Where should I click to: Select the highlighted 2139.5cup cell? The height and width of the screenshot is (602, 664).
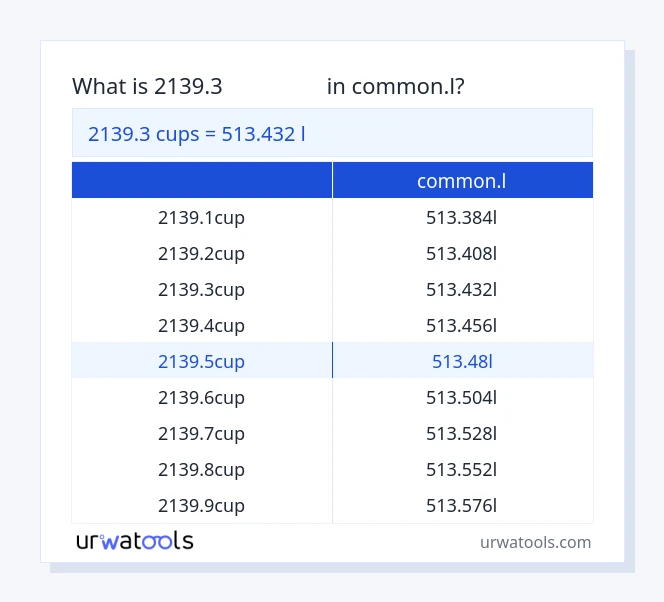pos(201,361)
